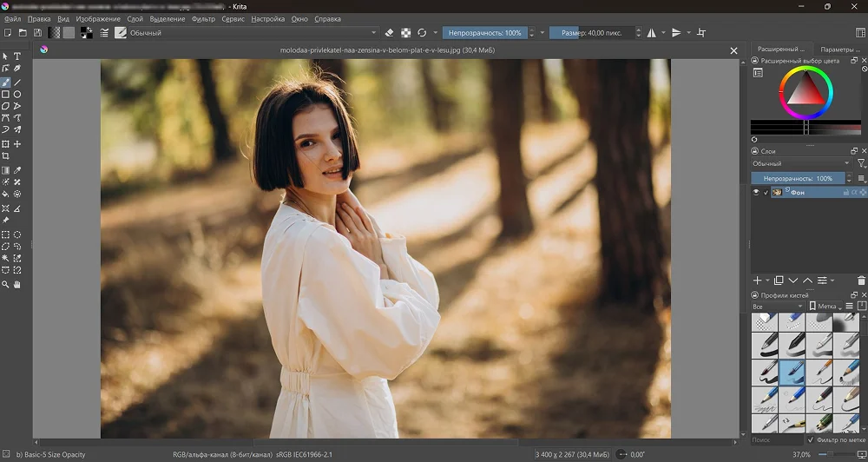Select the Ellipse shape tool
Image resolution: width=868 pixels, height=462 pixels.
(17, 94)
